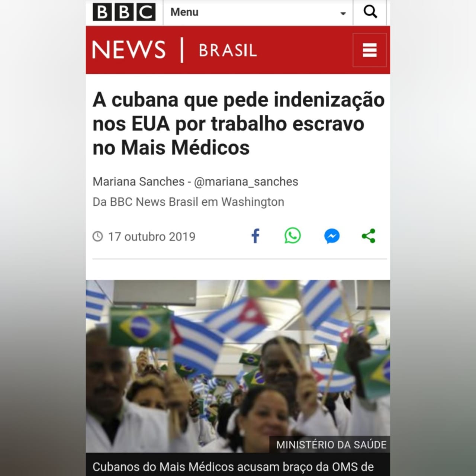Click the Ministério da Saúde photo credit
Screen dimensions: 476x476
pos(331,445)
